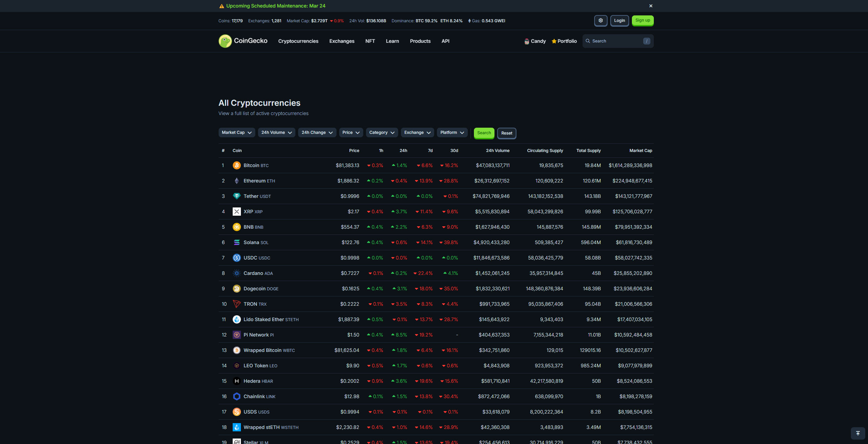Click the Exchanges count 1,281 link
This screenshot has height=444, width=868.
(276, 21)
